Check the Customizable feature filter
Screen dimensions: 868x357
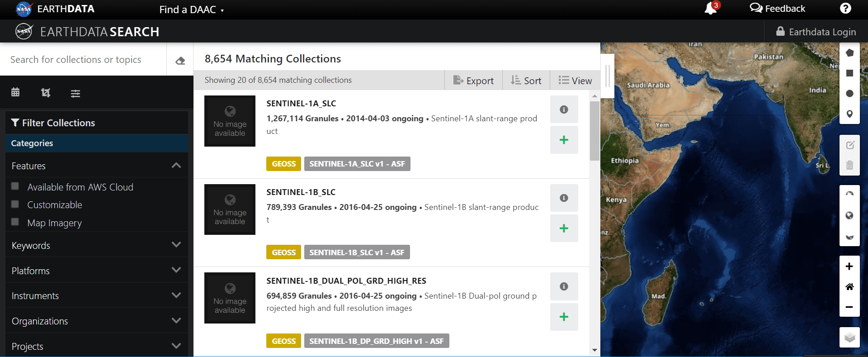point(15,204)
